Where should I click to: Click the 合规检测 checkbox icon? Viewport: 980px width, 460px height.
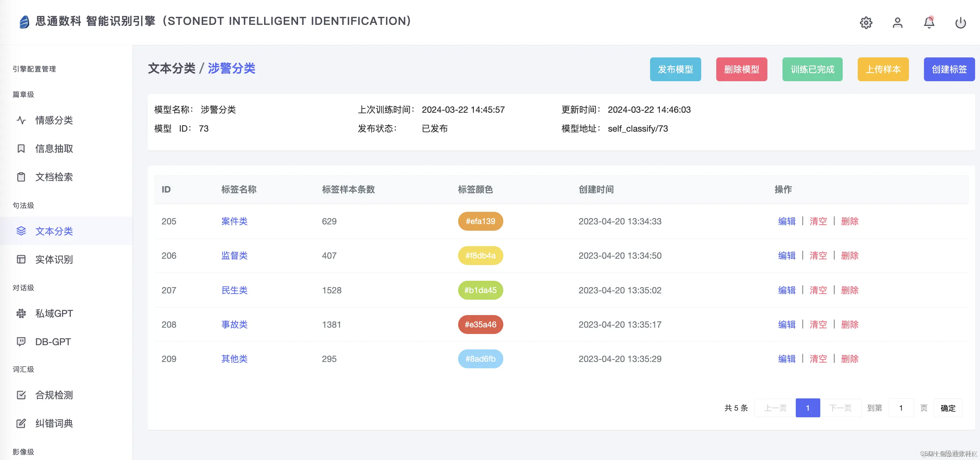(21, 395)
